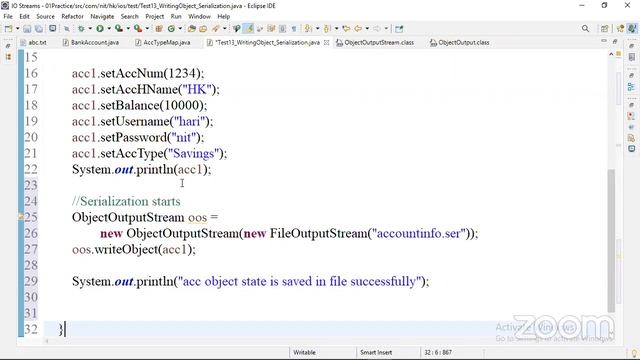Click the New file wizard icon
The height and width of the screenshot is (360, 640).
click(x=8, y=29)
